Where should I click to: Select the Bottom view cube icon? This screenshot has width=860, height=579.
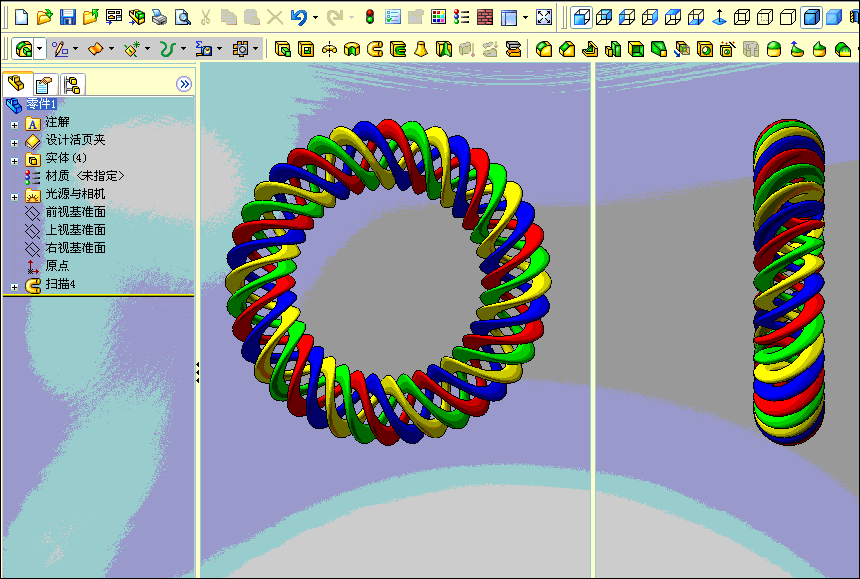(x=697, y=17)
